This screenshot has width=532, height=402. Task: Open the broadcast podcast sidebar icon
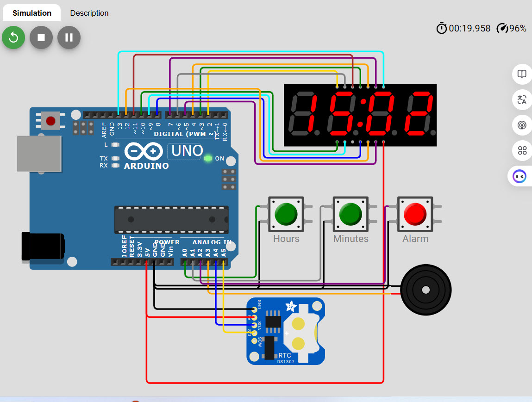click(x=522, y=125)
